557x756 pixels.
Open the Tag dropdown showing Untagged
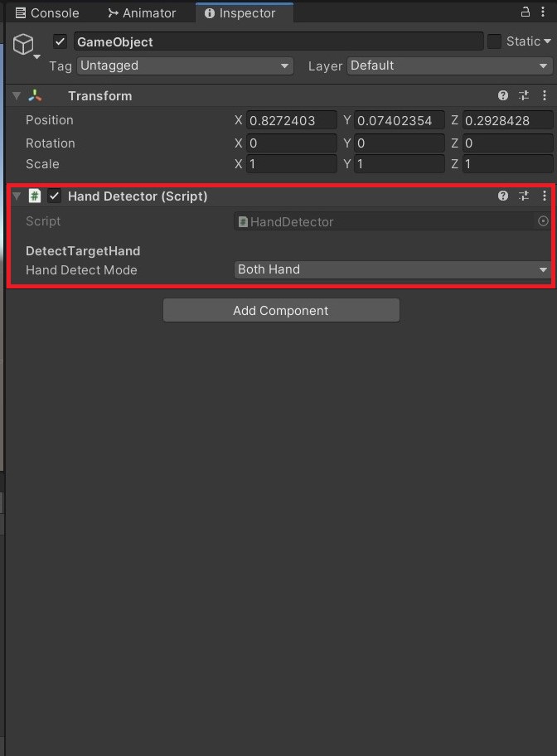click(x=185, y=65)
